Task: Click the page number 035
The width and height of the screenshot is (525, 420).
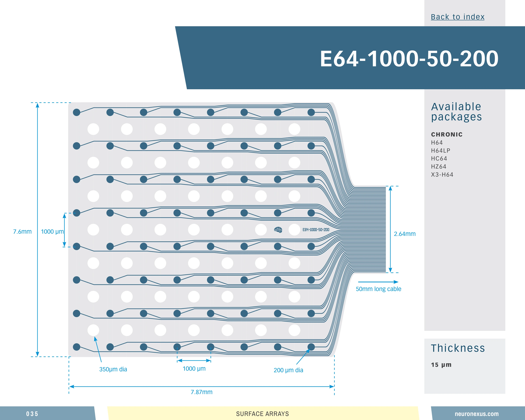Action: point(32,414)
